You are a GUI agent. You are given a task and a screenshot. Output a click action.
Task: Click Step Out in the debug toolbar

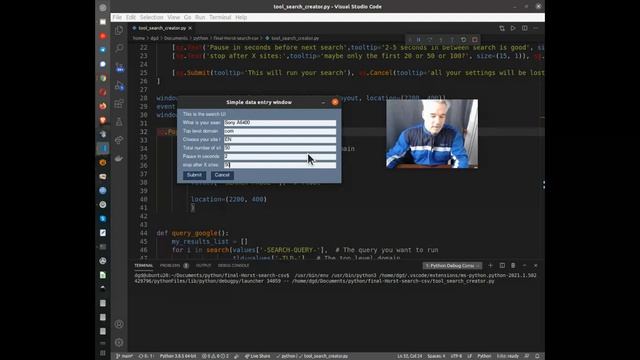click(452, 40)
